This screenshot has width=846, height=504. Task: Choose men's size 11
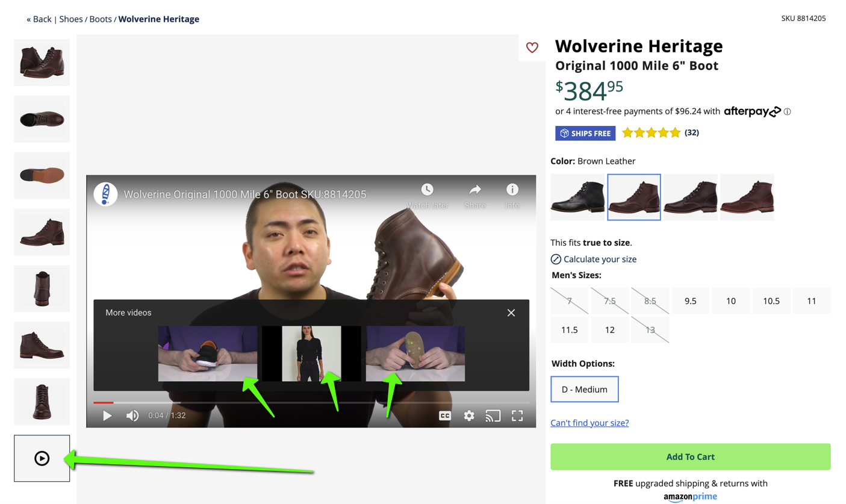click(812, 300)
